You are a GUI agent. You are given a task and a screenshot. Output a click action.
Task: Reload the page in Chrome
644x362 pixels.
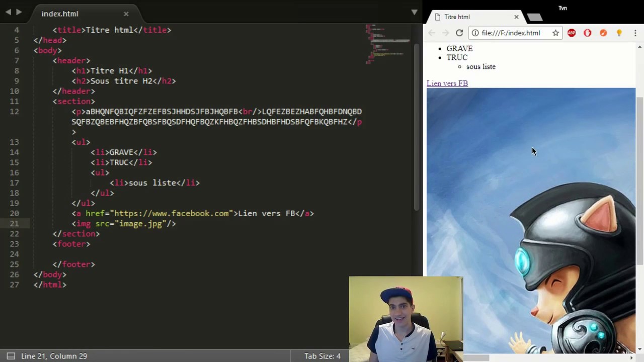point(459,33)
